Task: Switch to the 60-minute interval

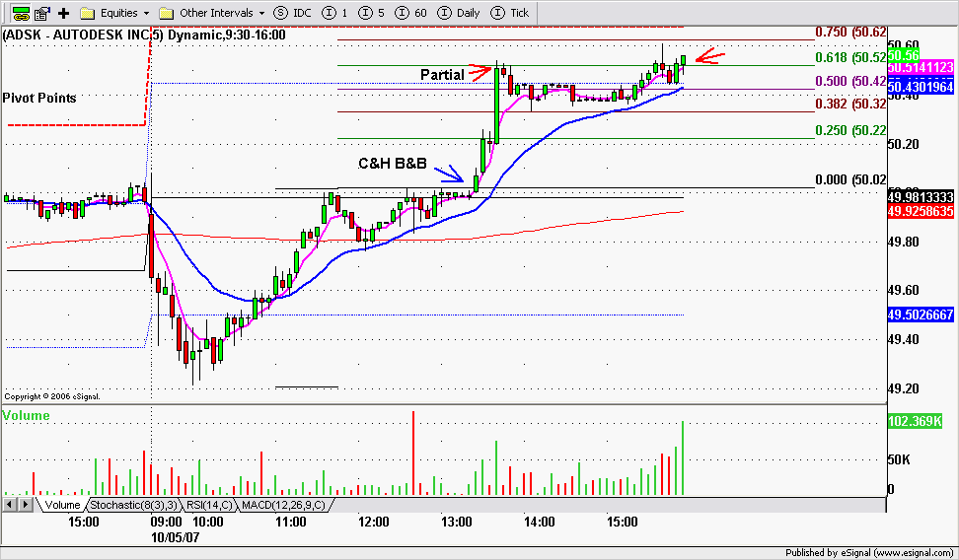Action: 411,13
